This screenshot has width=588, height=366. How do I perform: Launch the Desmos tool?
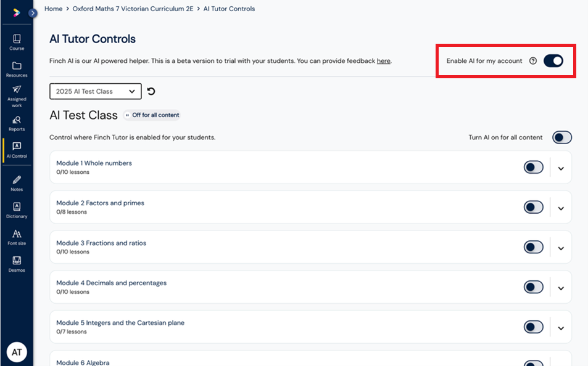tap(17, 264)
